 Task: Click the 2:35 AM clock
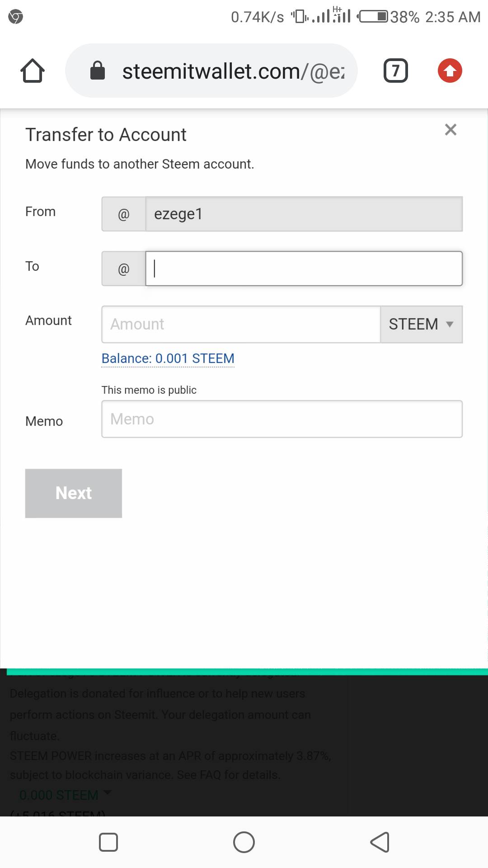coord(453,17)
